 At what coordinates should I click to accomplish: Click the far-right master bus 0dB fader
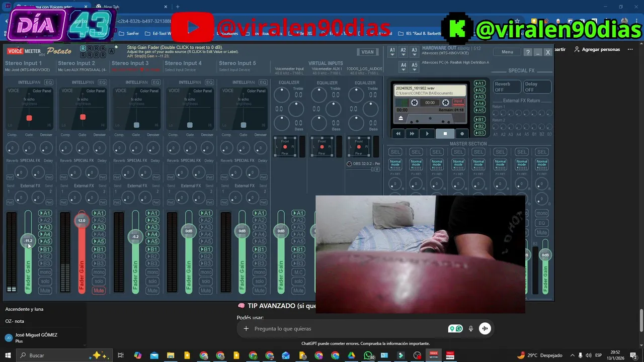545,255
